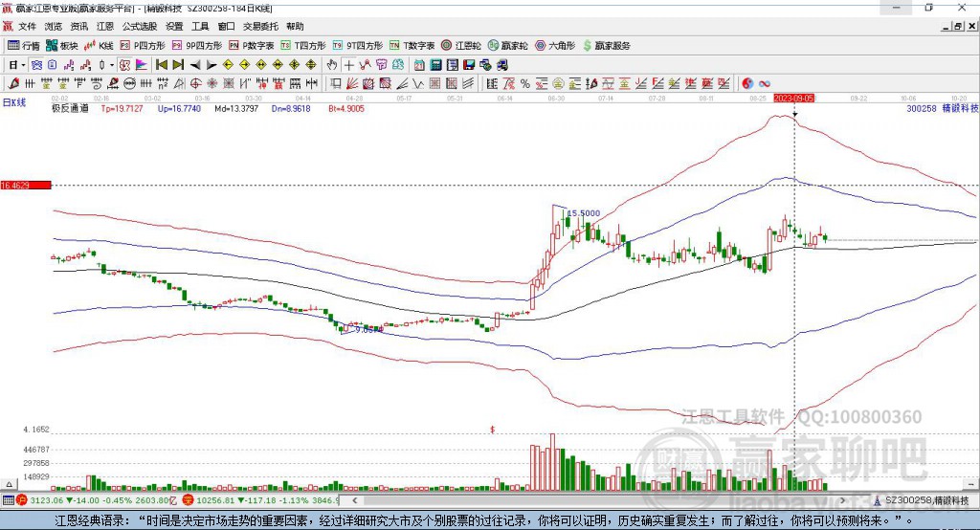Open the T四方形 tool

pyautogui.click(x=303, y=46)
